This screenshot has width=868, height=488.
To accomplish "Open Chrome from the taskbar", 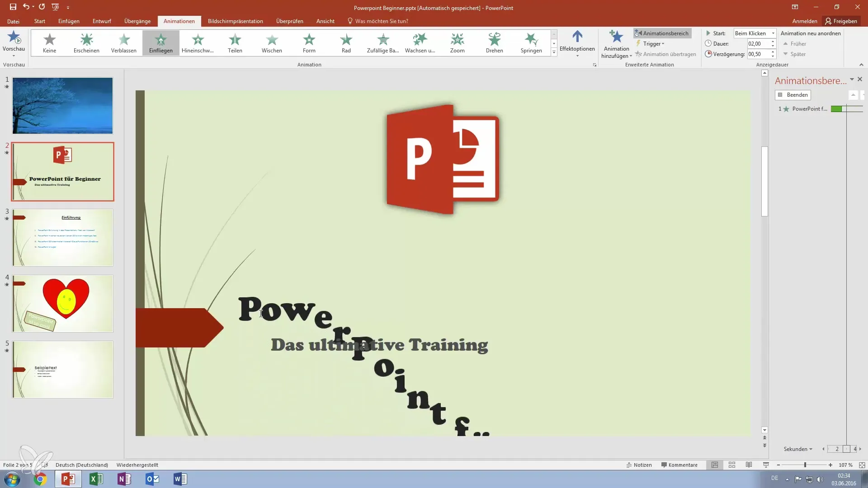I will [x=40, y=479].
